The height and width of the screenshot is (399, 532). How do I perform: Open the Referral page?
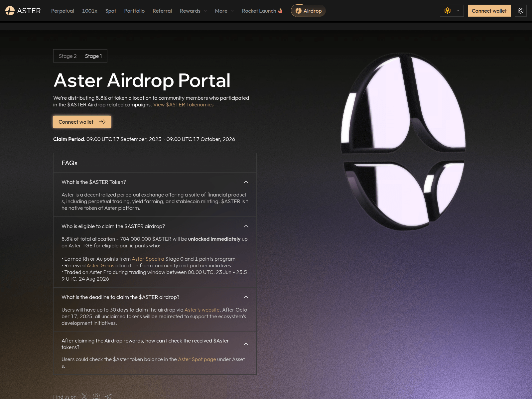[x=162, y=11]
